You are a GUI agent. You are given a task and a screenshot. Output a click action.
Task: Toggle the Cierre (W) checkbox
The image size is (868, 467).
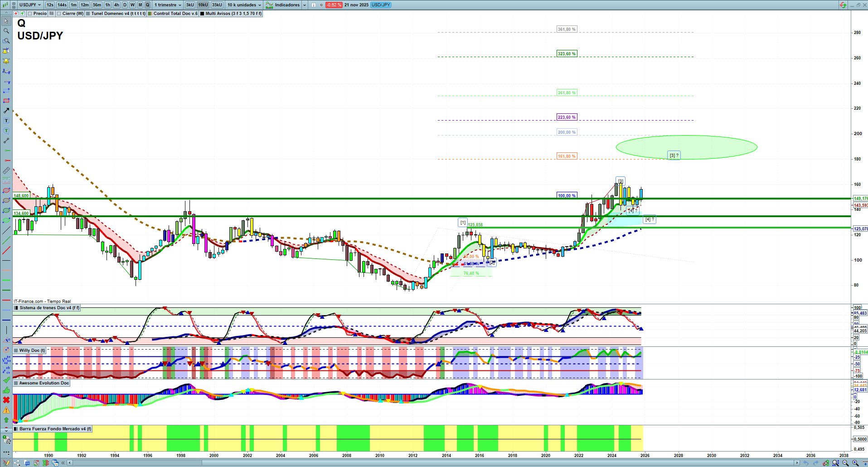click(x=59, y=14)
